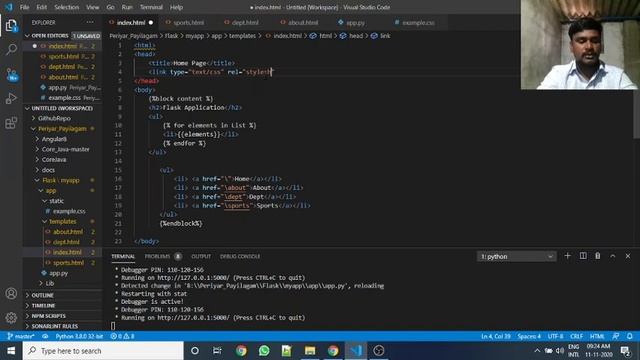Open the Explorer view in activity bar
This screenshot has width=640, height=360.
pyautogui.click(x=11, y=26)
